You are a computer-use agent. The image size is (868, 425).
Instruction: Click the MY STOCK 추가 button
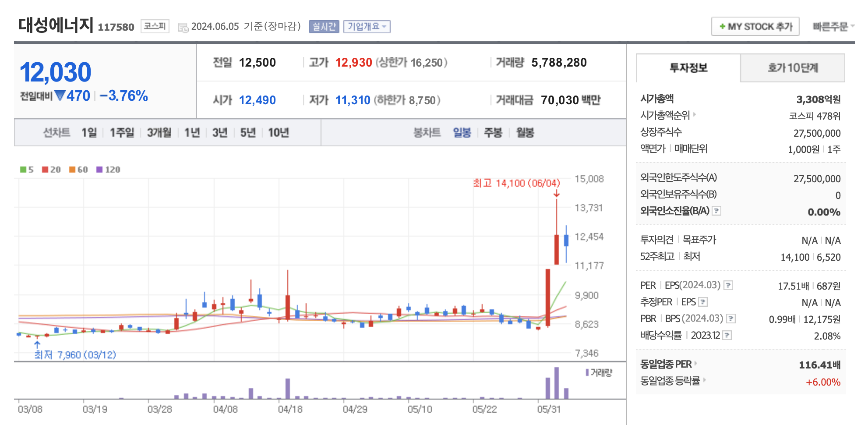coord(755,26)
